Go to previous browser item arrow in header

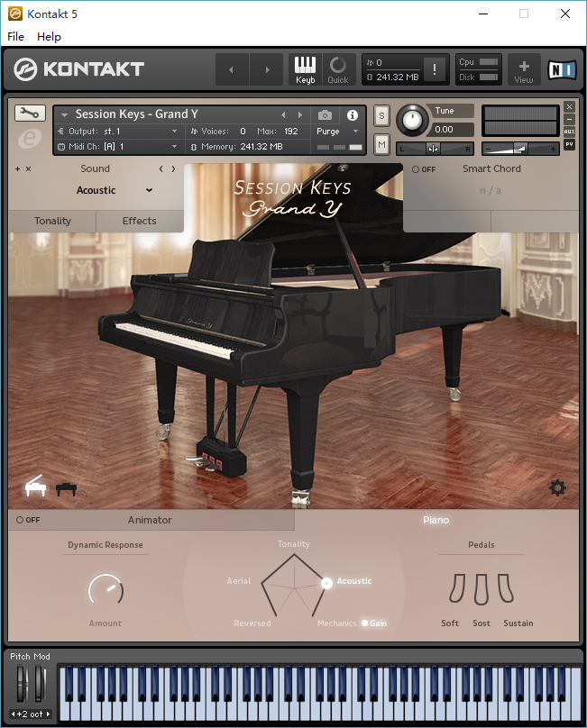pyautogui.click(x=231, y=69)
